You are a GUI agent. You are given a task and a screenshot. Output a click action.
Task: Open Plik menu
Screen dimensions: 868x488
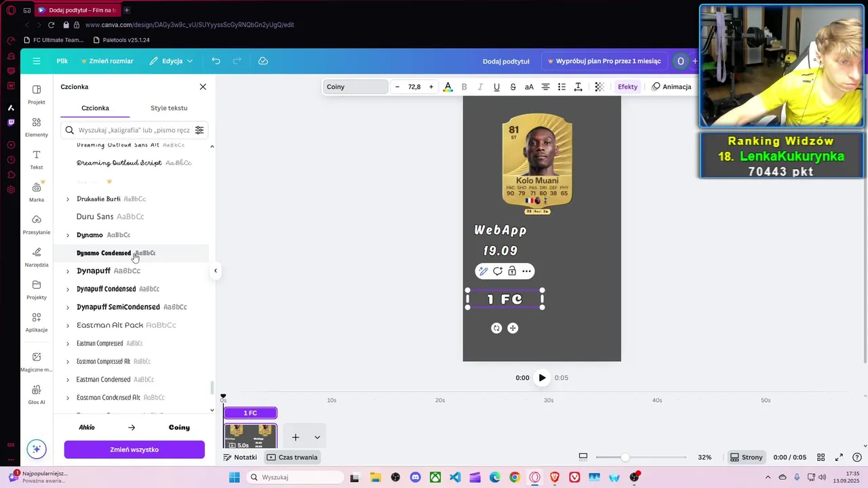(x=62, y=61)
